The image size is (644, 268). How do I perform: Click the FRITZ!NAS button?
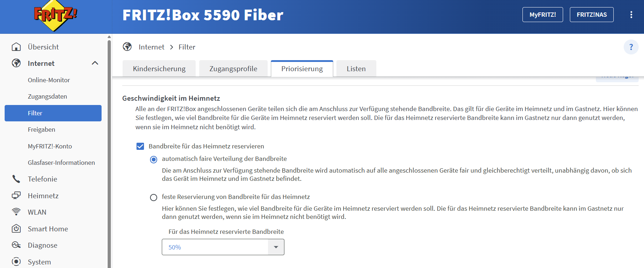tap(592, 15)
